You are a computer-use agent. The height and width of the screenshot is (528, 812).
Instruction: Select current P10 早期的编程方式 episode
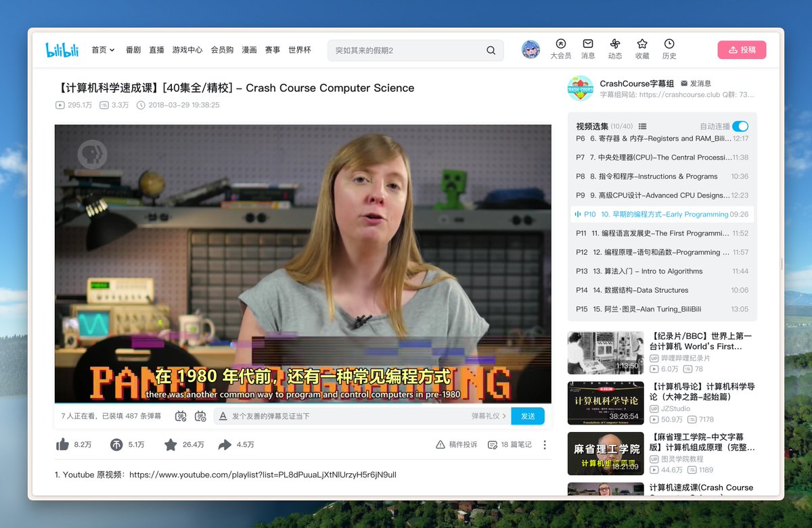coord(662,214)
